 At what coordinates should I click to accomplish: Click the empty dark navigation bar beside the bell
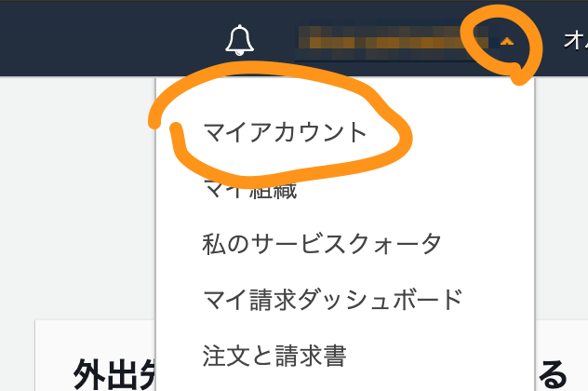[x=113, y=39]
